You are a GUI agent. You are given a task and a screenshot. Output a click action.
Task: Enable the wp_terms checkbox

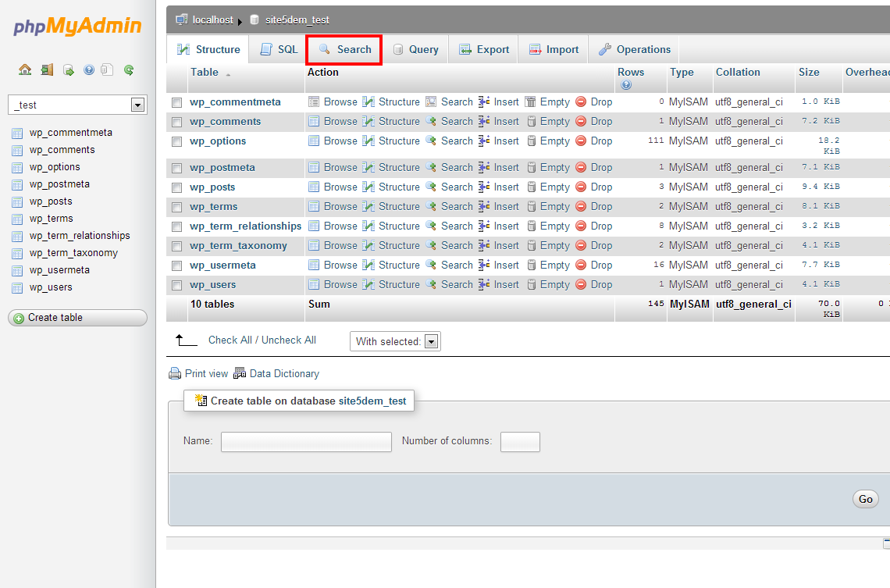tap(177, 207)
